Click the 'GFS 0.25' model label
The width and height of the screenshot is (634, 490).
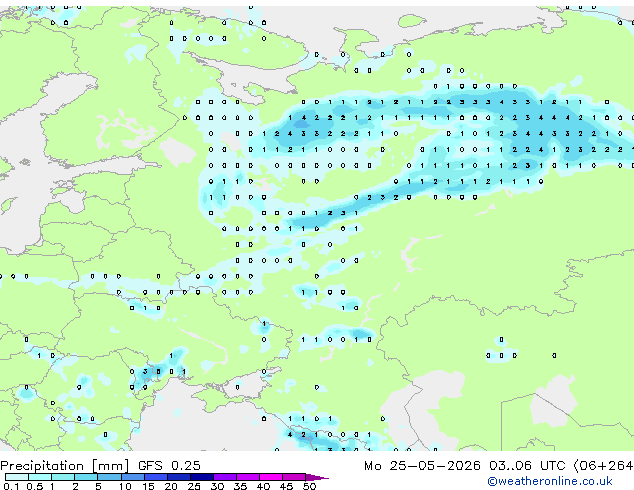[169, 466]
